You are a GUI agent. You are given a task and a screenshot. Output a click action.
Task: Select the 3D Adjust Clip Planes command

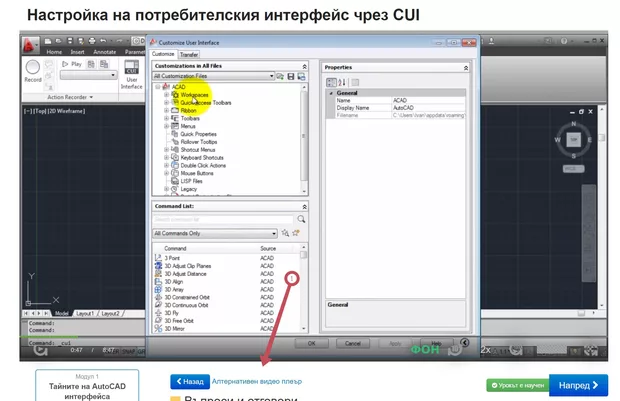click(226, 266)
